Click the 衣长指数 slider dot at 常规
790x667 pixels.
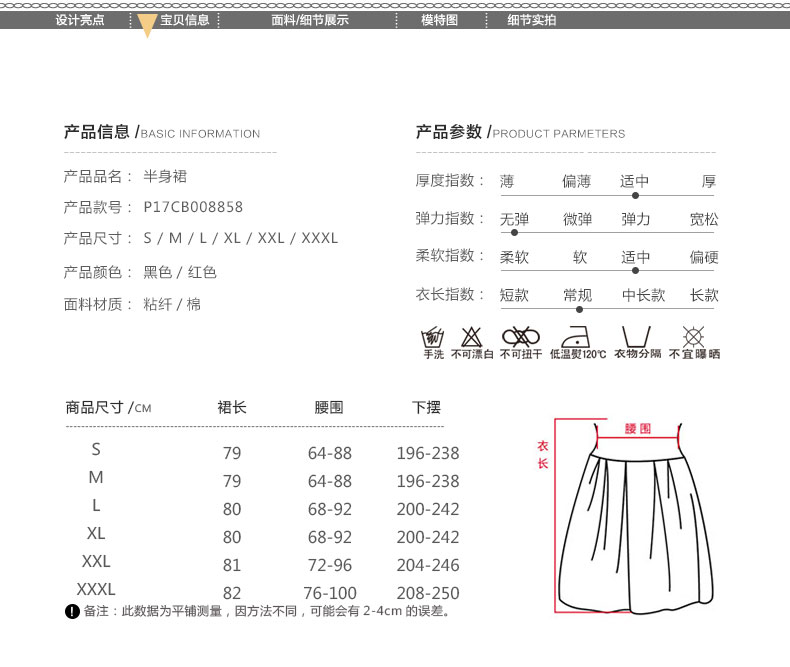coord(579,309)
